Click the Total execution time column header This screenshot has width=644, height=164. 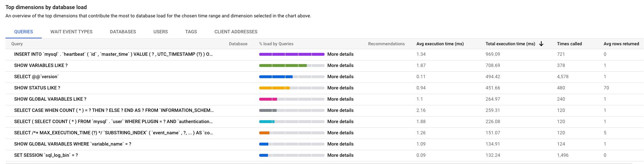tap(510, 44)
